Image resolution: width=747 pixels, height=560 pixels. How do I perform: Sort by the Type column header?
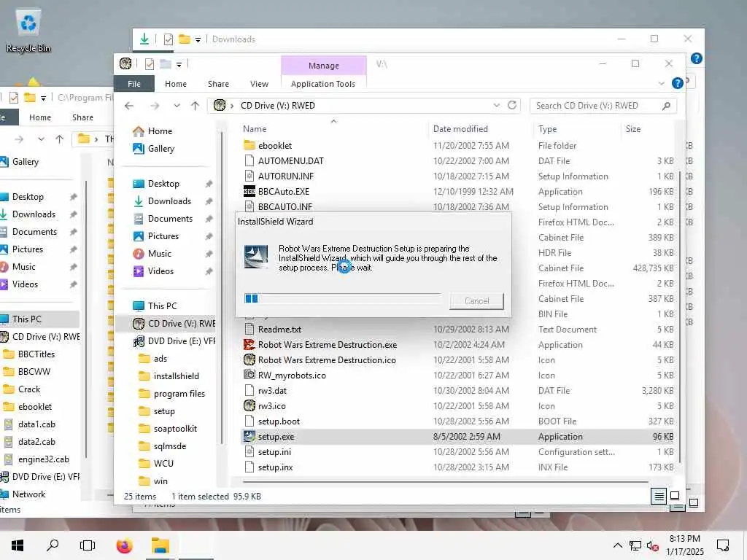coord(547,129)
